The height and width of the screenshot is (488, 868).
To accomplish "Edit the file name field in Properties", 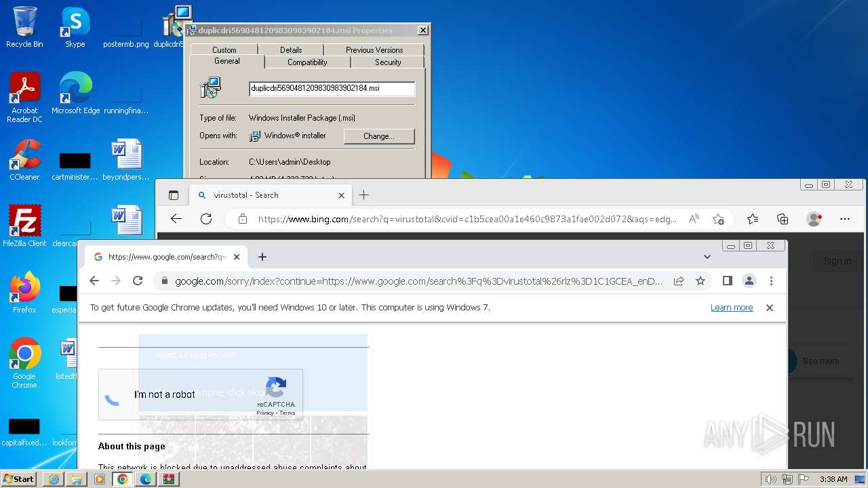I will [x=332, y=88].
